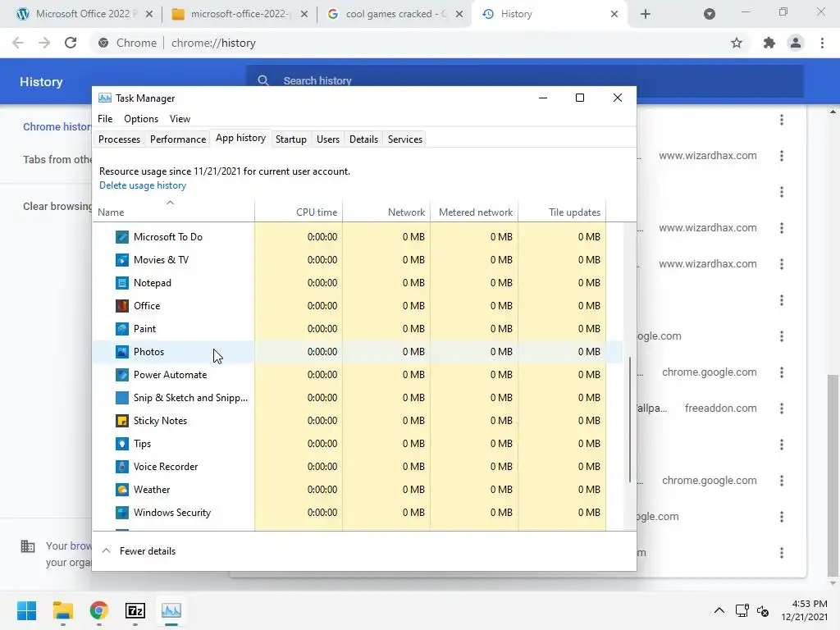Switch to Services tab
Viewport: 840px width, 630px height.
[x=405, y=139]
